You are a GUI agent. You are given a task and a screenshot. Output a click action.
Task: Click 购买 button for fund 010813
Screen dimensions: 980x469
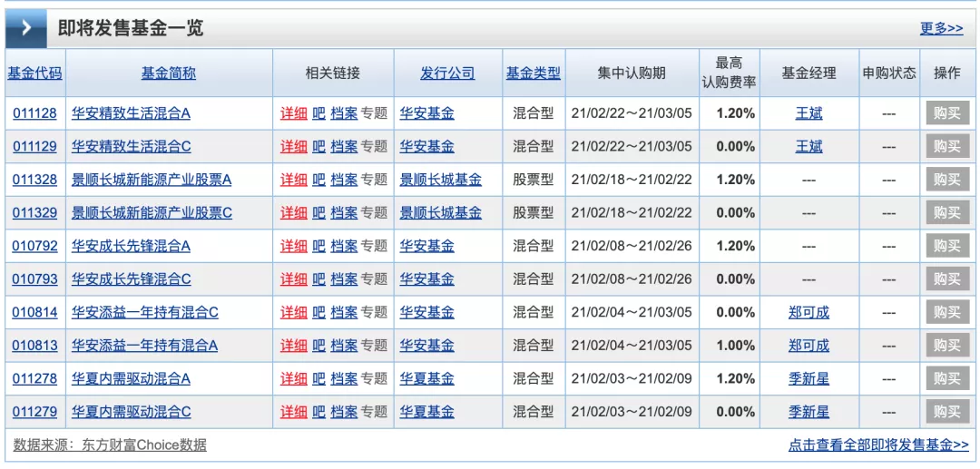947,346
